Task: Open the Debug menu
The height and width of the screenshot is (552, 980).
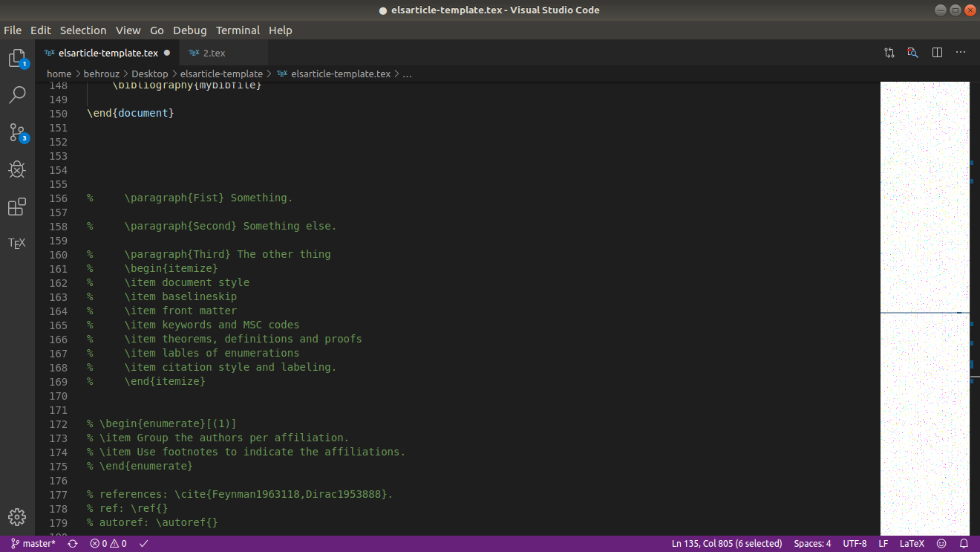Action: point(189,30)
